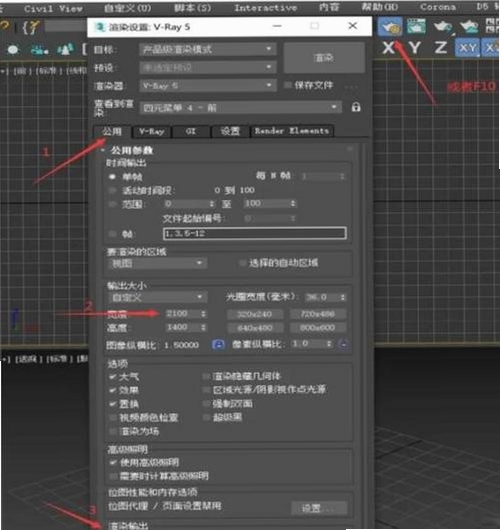This screenshot has width=500, height=530.
Task: Open the Interactive menu
Action: pyautogui.click(x=266, y=8)
